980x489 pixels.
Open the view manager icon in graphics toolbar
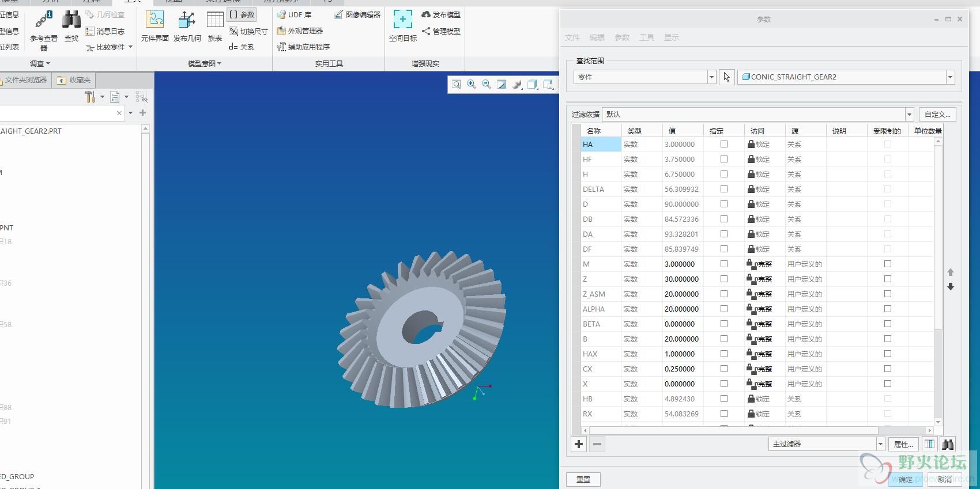coord(548,84)
